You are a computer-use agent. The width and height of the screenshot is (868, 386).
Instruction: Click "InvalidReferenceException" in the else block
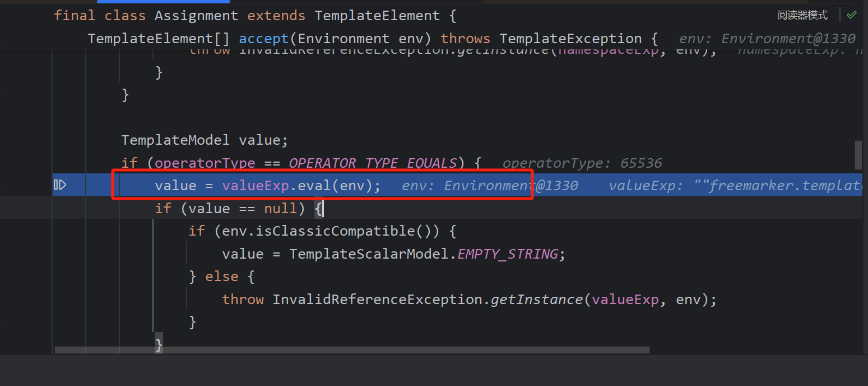[377, 300]
